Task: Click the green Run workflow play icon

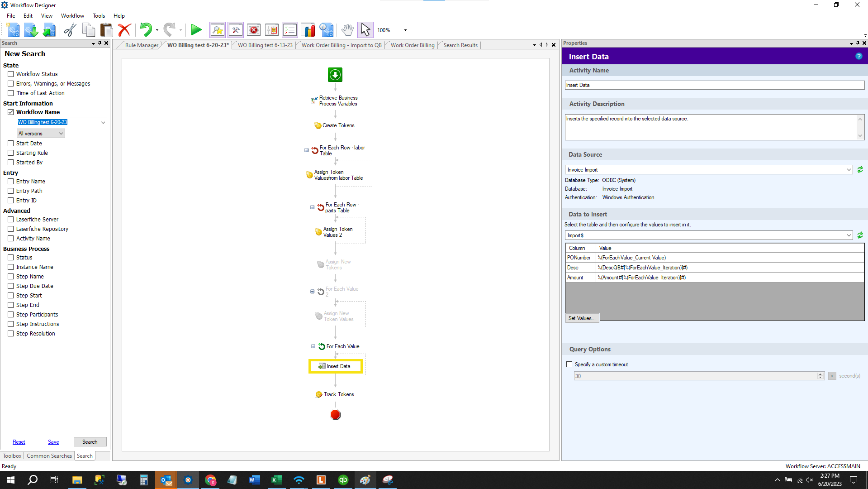Action: [x=196, y=30]
